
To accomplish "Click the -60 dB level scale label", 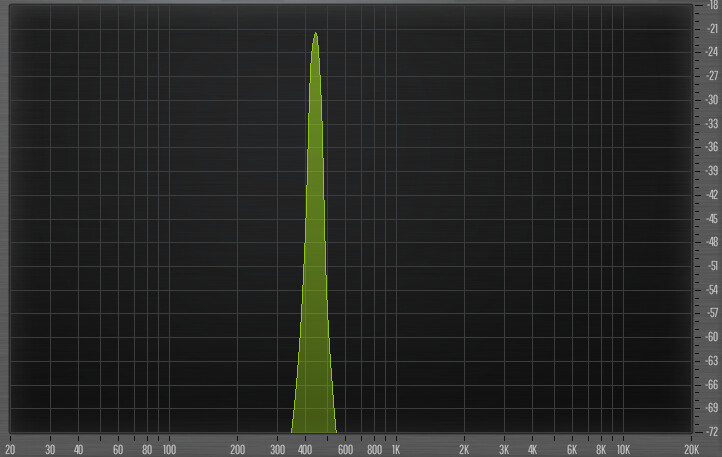I will tap(712, 337).
